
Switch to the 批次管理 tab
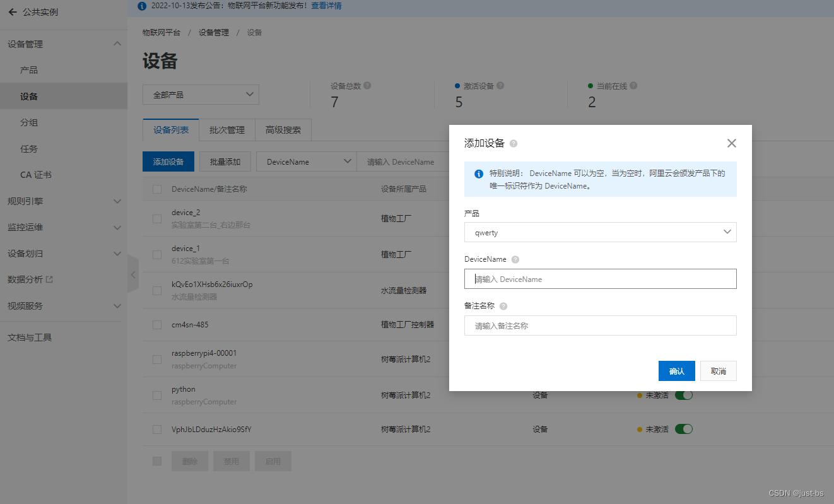click(227, 130)
